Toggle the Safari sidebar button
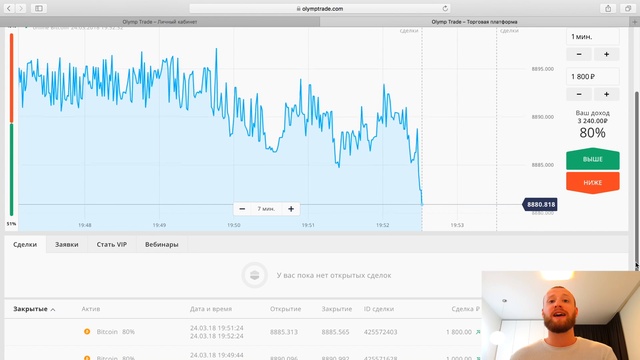Viewport: 640px width, 360px height. pyautogui.click(x=38, y=8)
